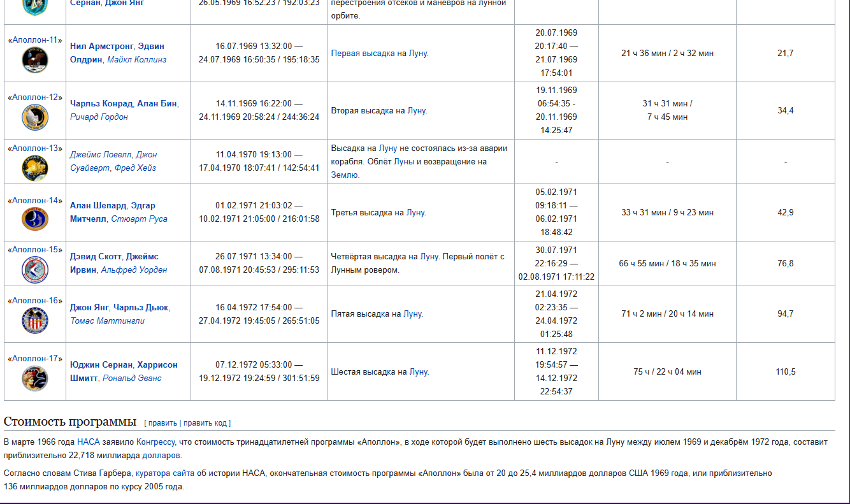Select the Ричард Гордон link

(x=99, y=117)
